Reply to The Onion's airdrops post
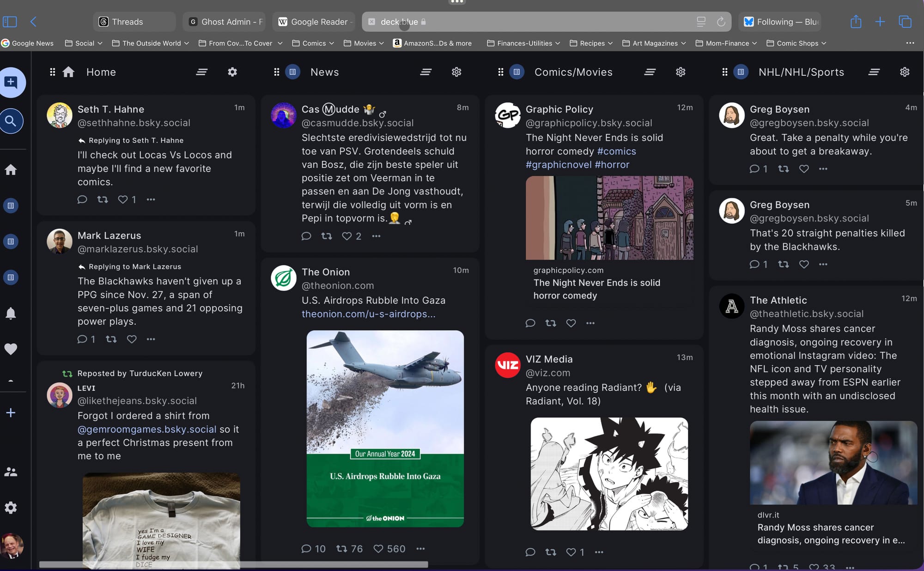 306,549
